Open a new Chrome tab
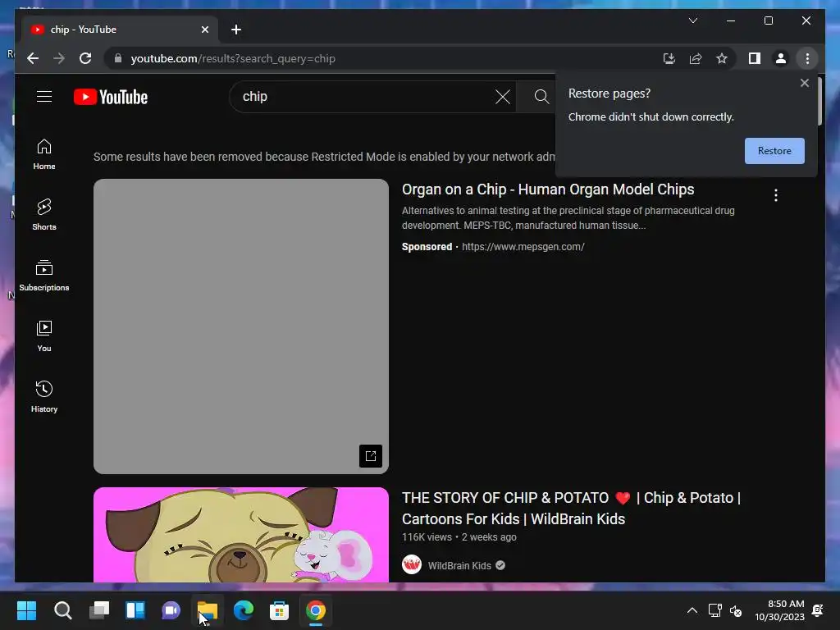This screenshot has height=630, width=840. 235,30
